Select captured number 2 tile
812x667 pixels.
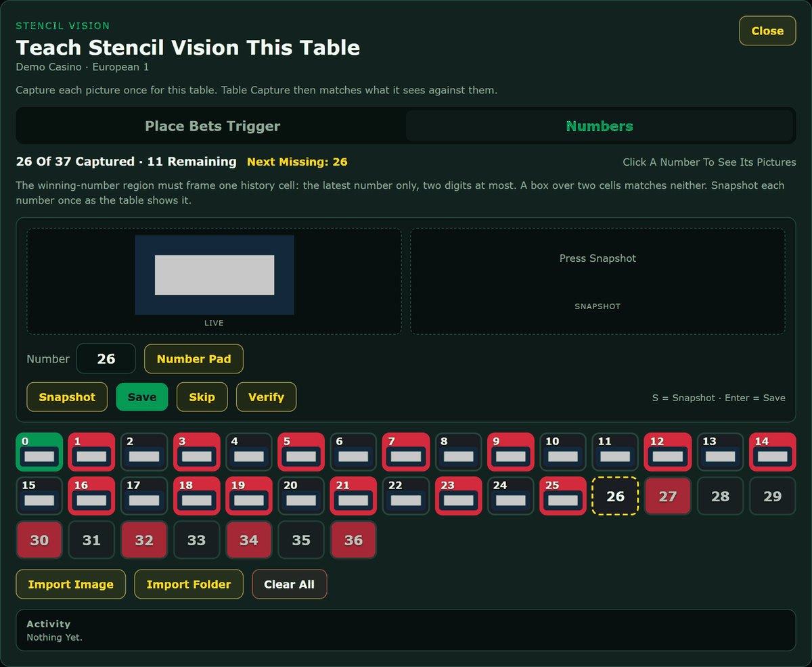[144, 453]
